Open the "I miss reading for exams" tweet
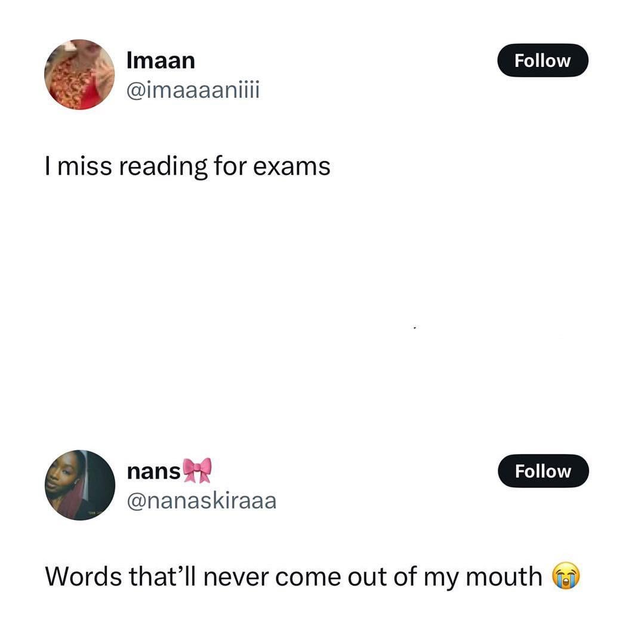The width and height of the screenshot is (644, 644). pyautogui.click(x=187, y=167)
